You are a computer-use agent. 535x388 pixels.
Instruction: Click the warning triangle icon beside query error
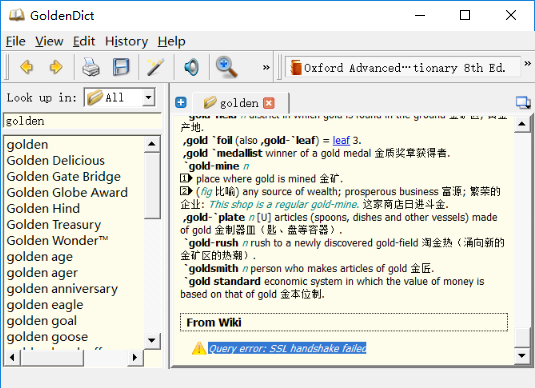pos(199,348)
